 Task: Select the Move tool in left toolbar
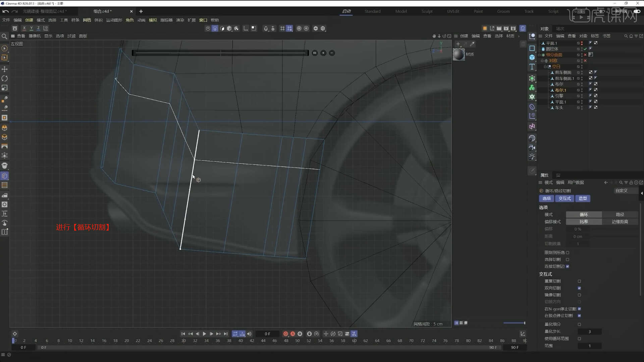click(5, 69)
